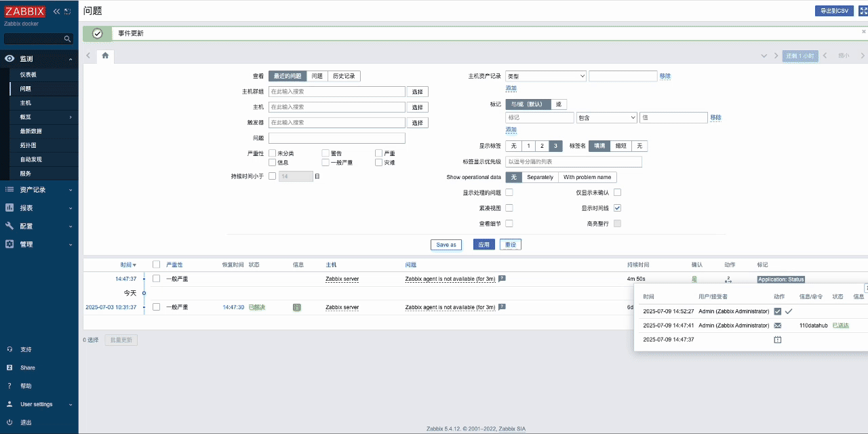Screen dimensions: 868x434
Task: Click the description icon beside first Zabbix agent problem
Action: pyautogui.click(x=502, y=279)
